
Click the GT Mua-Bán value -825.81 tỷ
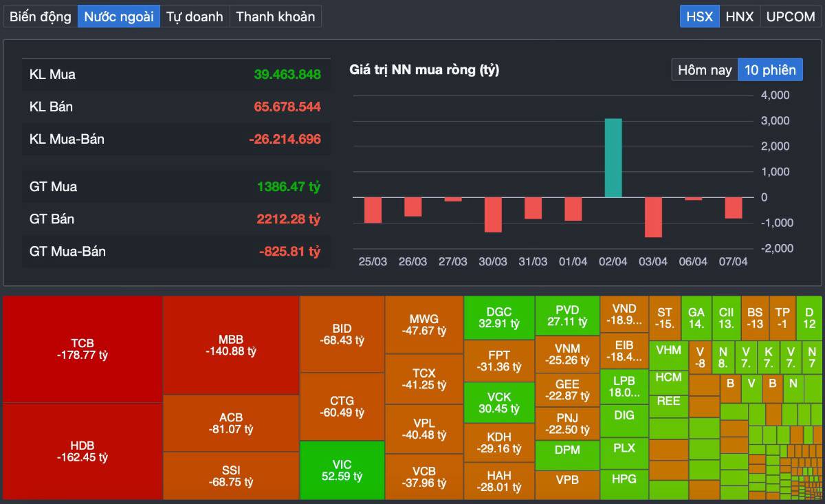coord(289,251)
